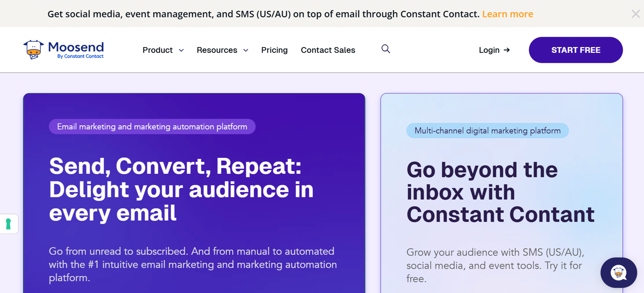Viewport: 644px width, 293px height.
Task: Open the search magnifier icon
Action: (386, 49)
